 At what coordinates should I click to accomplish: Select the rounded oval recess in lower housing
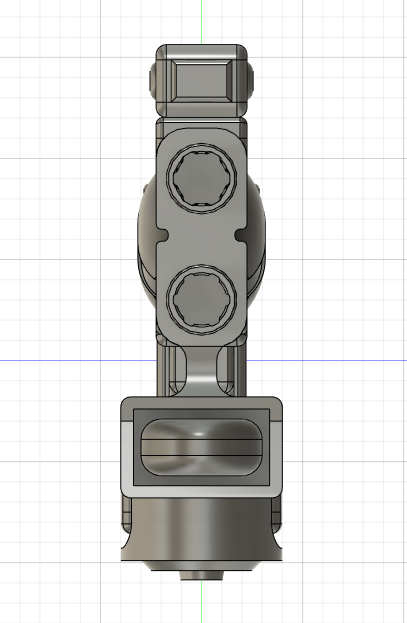tap(202, 447)
